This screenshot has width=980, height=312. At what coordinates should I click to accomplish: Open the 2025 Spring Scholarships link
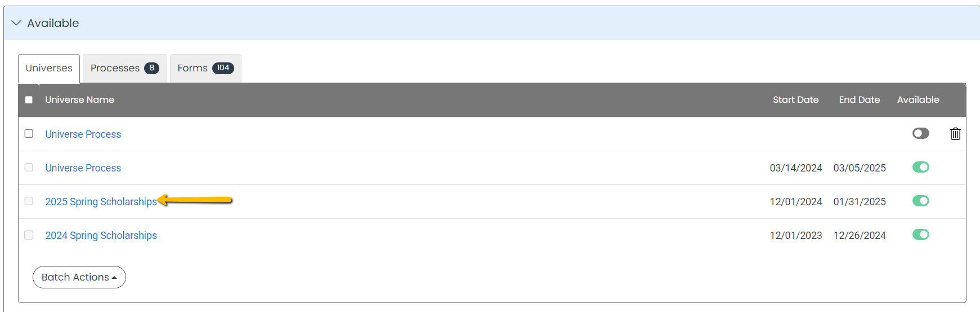(x=101, y=201)
